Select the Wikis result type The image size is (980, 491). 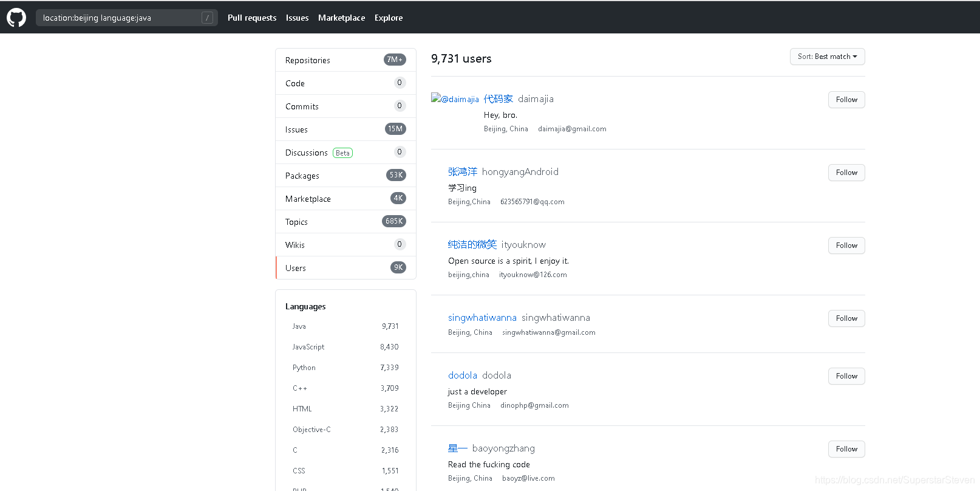[345, 245]
